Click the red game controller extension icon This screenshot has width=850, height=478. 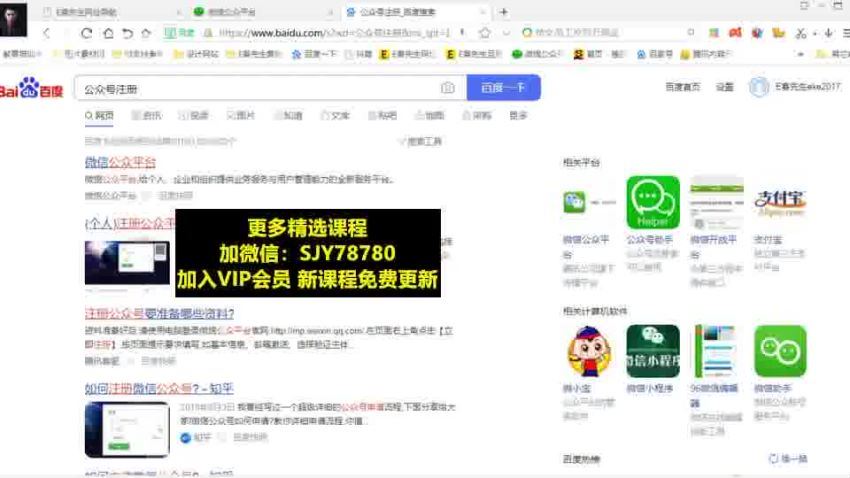coord(735,33)
